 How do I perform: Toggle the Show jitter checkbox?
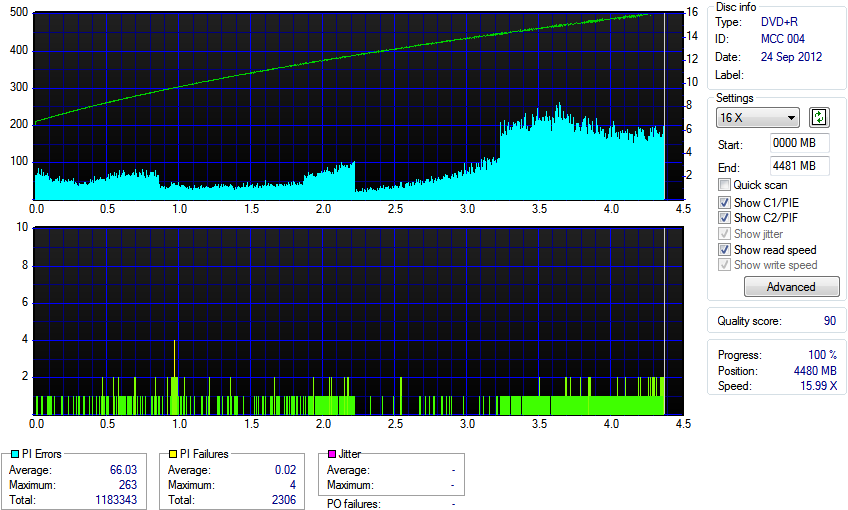pyautogui.click(x=724, y=234)
